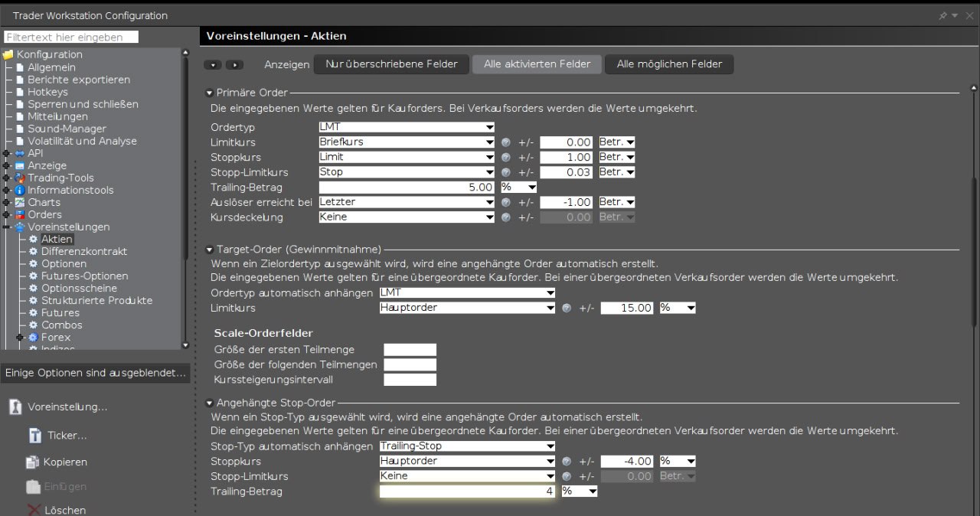Click the help icon beside Auslöser erreicht bei
Screen dimensions: 980x516
505,202
